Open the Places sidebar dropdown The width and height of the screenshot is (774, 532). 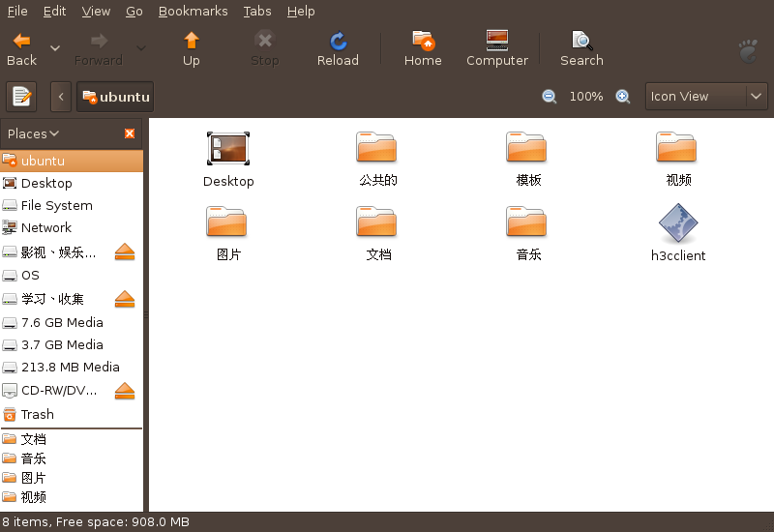click(34, 133)
